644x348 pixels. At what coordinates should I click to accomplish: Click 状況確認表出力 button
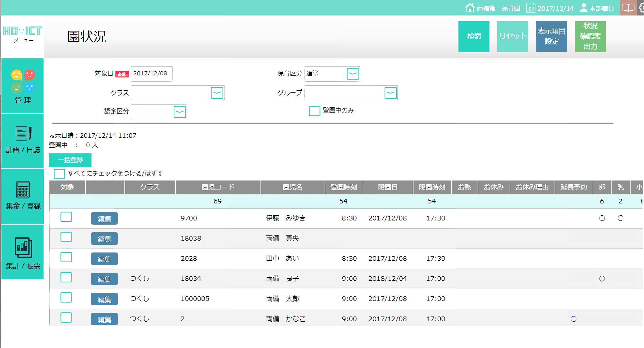click(x=590, y=36)
